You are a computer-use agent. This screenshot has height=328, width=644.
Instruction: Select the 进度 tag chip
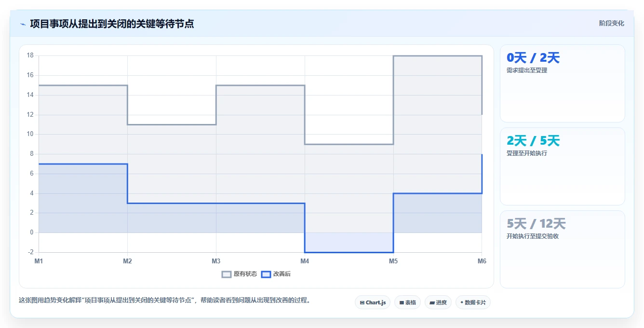click(438, 302)
